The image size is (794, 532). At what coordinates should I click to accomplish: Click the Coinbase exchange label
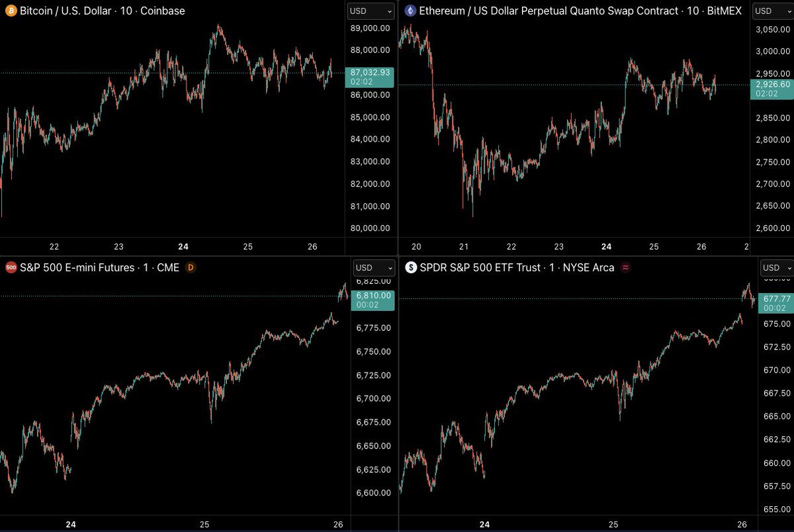pyautogui.click(x=163, y=11)
